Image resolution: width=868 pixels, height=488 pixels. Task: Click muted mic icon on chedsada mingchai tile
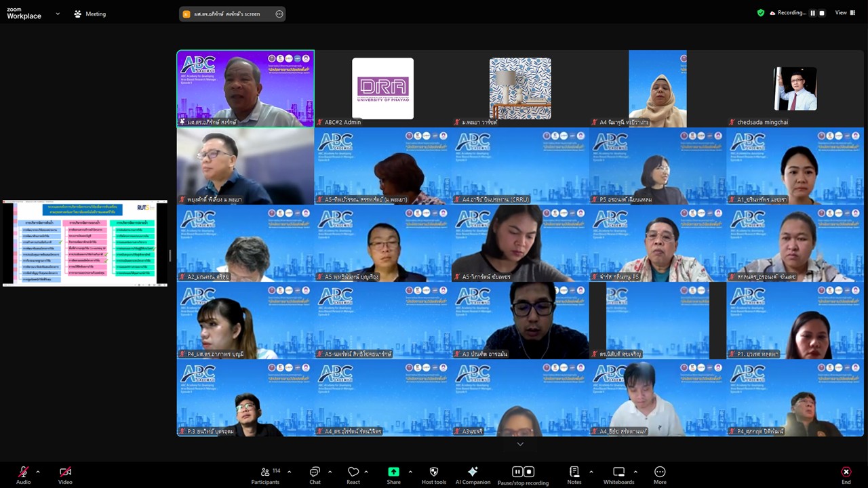pos(732,122)
